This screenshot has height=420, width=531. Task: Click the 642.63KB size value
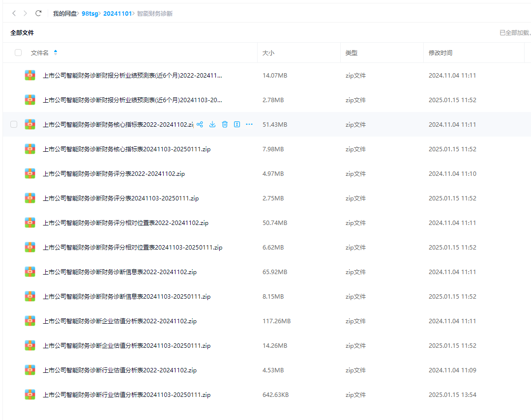[x=276, y=394]
